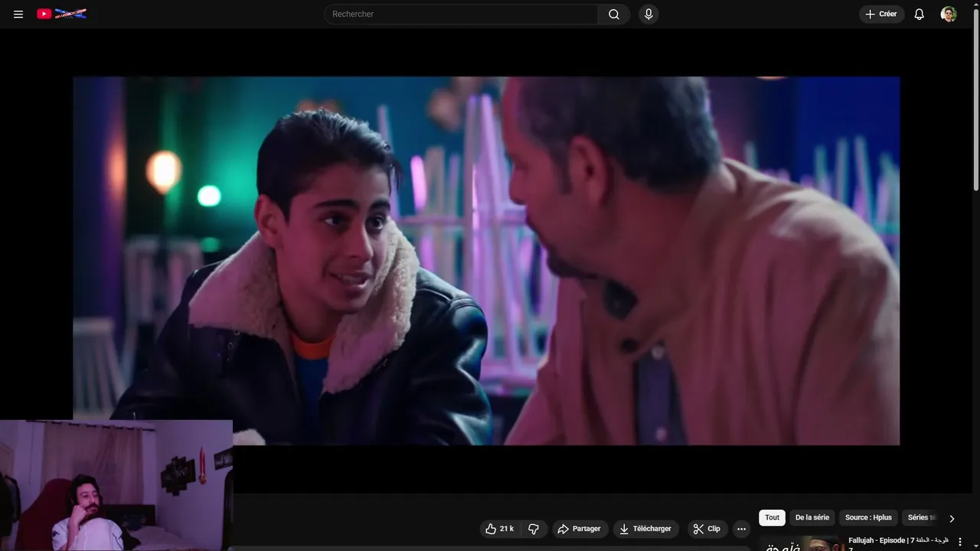This screenshot has height=551, width=980.
Task: Create a Clip with scissors button
Action: tap(707, 529)
